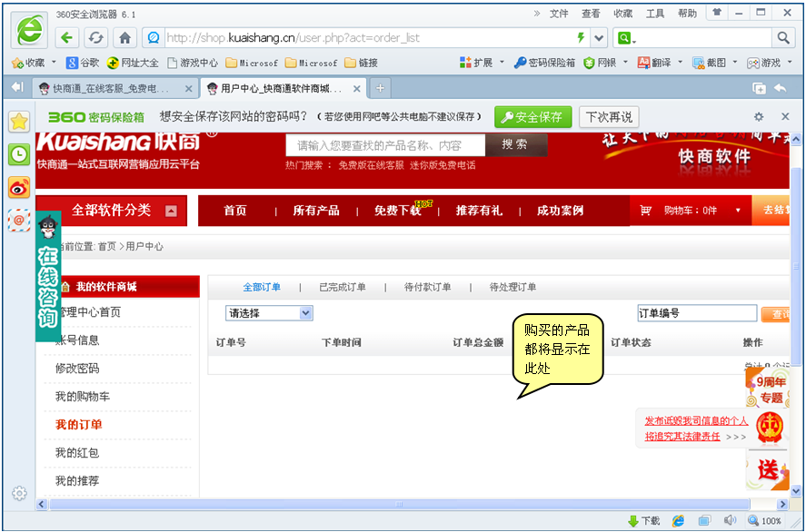Expand the 全部软件分类 category menu

(x=171, y=211)
